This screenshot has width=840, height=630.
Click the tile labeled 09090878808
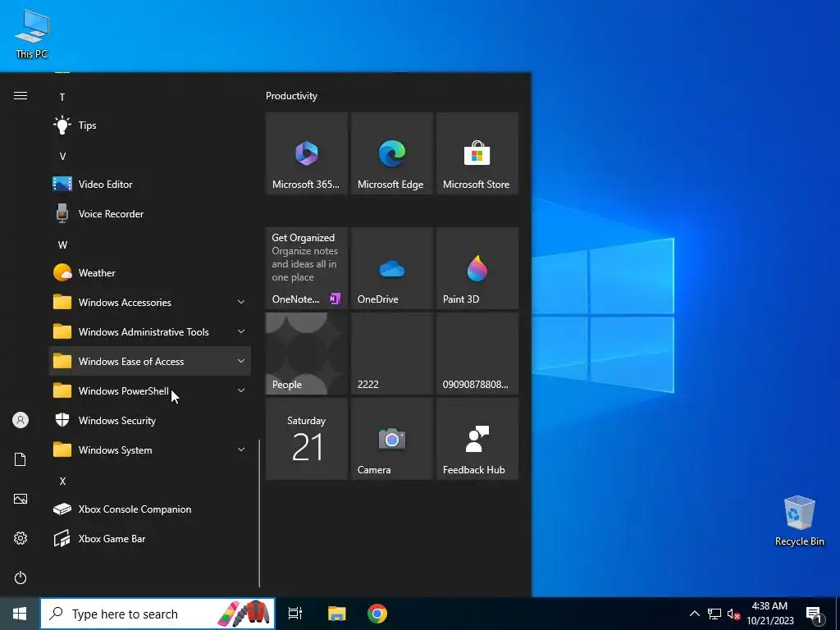tap(477, 354)
